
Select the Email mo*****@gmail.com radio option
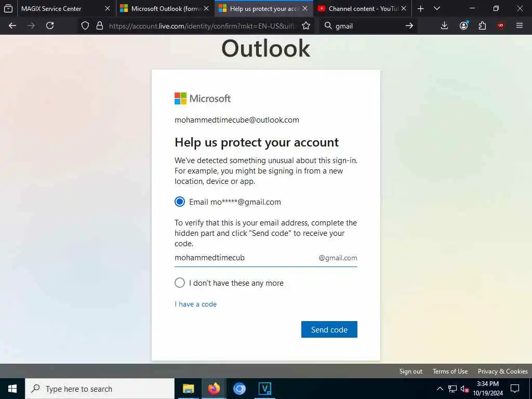tap(180, 202)
